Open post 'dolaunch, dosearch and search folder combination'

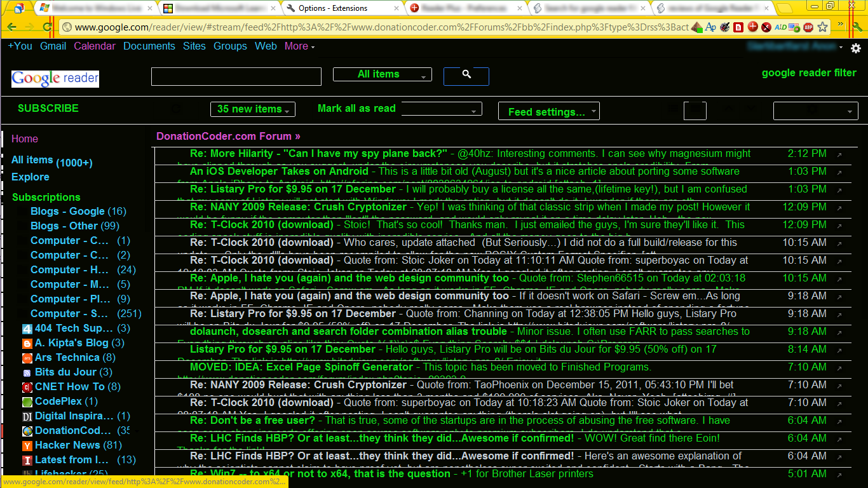[504, 334]
